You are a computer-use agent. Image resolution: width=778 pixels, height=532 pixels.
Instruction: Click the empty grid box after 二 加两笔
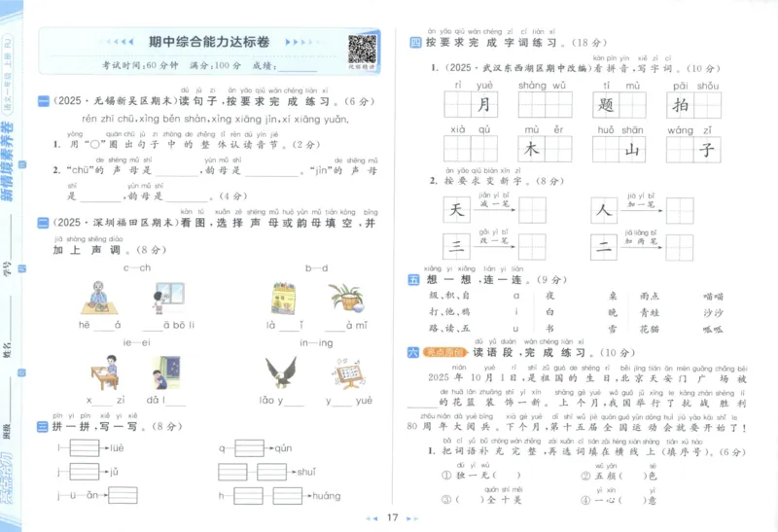680,248
